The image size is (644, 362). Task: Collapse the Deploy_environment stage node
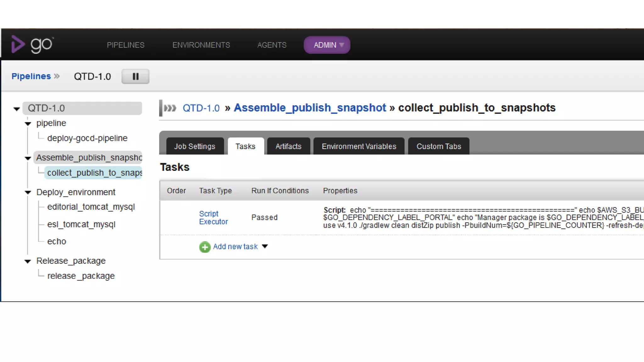[x=28, y=192]
